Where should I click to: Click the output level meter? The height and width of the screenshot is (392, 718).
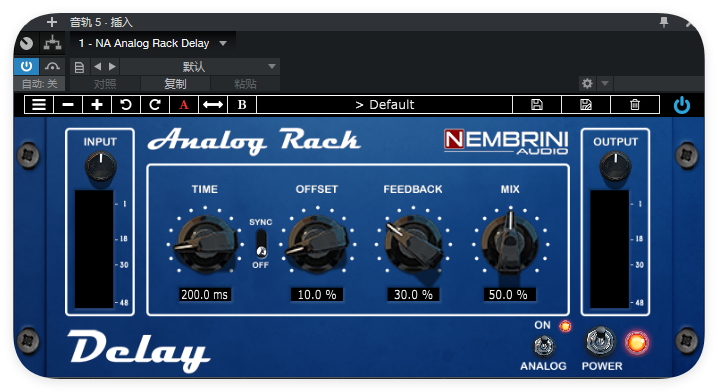pos(609,249)
